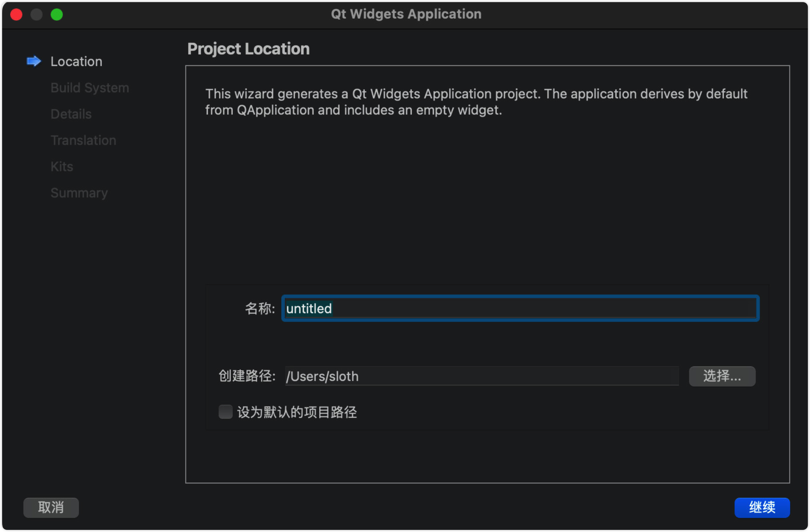The height and width of the screenshot is (532, 810).
Task: Click the gray minimize window button
Action: pos(37,15)
